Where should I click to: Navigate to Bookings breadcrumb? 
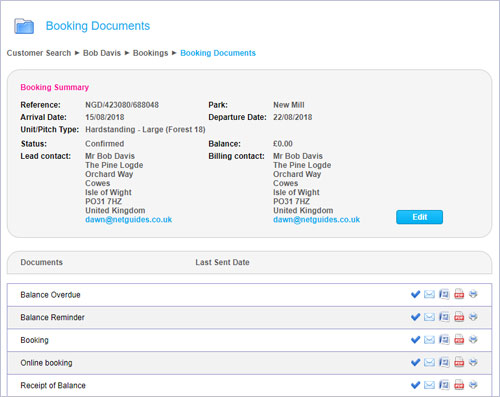pyautogui.click(x=151, y=53)
